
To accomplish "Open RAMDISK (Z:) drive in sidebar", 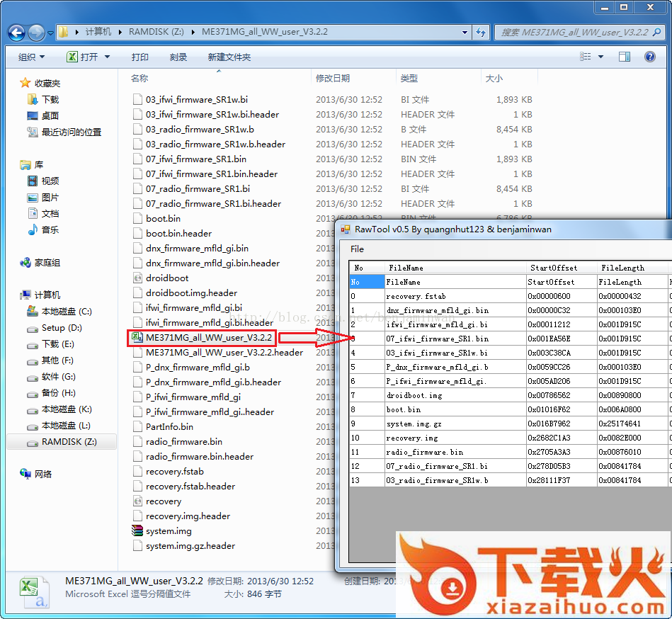I will tap(69, 442).
